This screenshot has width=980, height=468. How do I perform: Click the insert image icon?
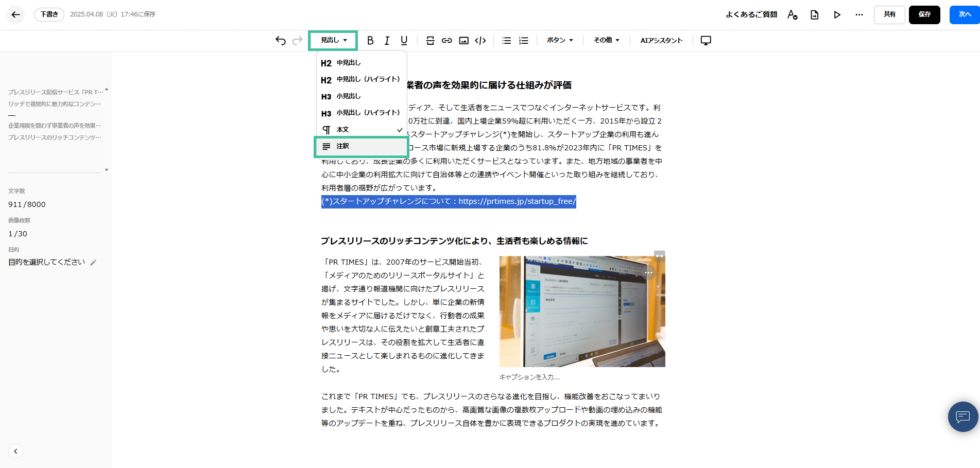click(464, 41)
